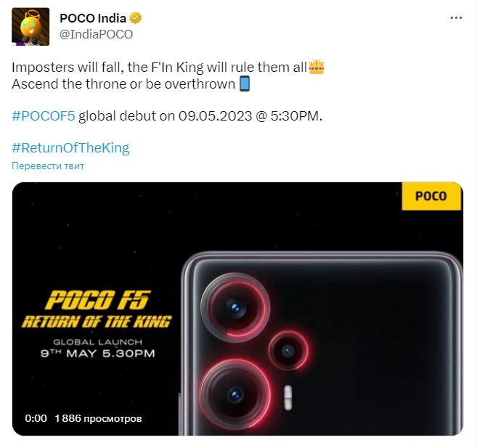Click "Перевести твит" to translate the tweet
477x448 pixels.
pyautogui.click(x=48, y=166)
